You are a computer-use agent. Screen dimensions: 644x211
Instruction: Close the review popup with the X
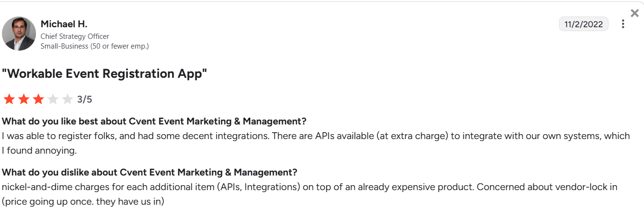[634, 14]
